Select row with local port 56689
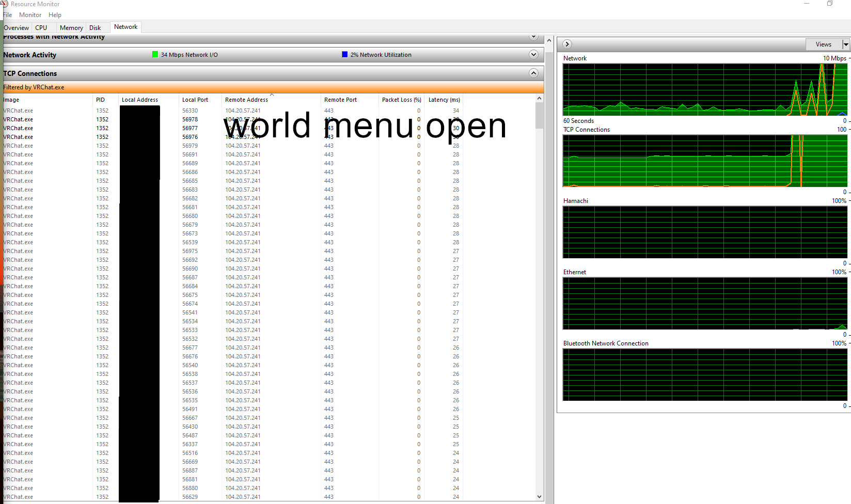 (x=269, y=163)
